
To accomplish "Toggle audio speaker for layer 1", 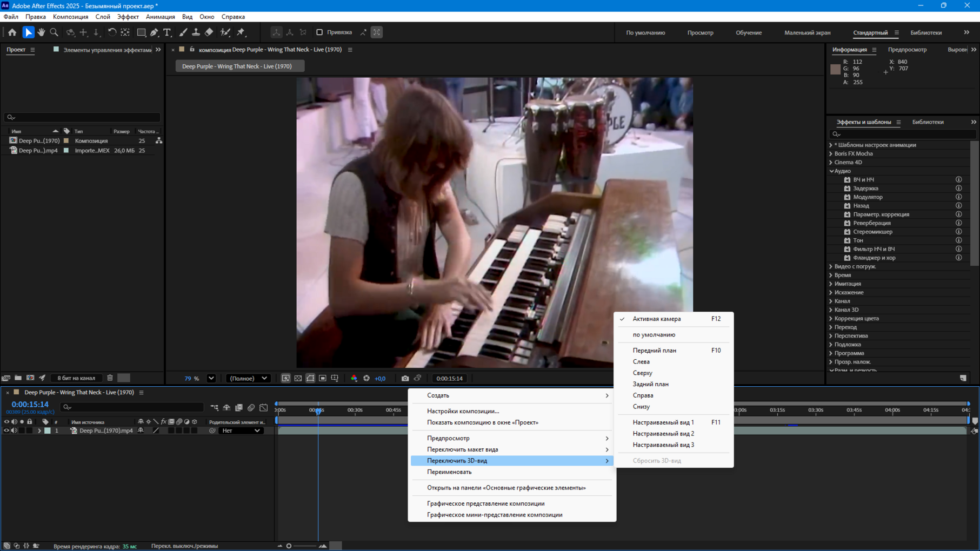I will pos(14,431).
